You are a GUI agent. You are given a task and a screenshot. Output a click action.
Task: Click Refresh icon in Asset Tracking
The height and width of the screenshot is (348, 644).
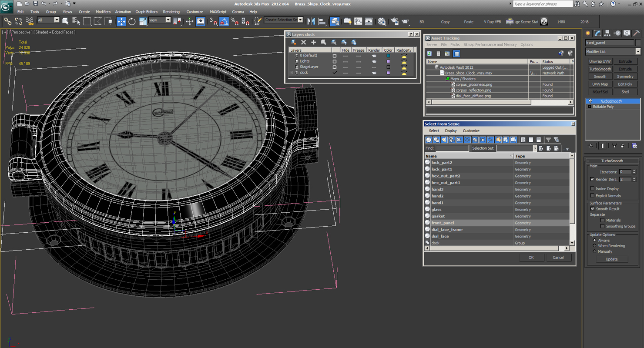click(429, 54)
